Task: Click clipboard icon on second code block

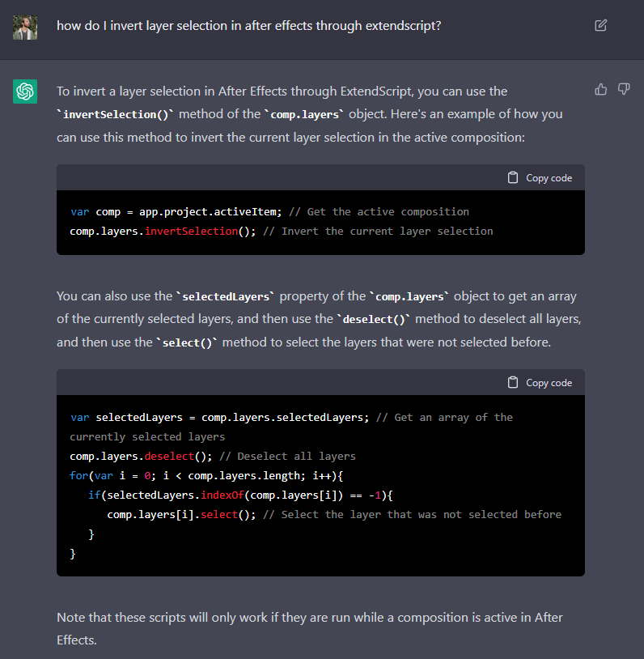Action: pyautogui.click(x=513, y=382)
